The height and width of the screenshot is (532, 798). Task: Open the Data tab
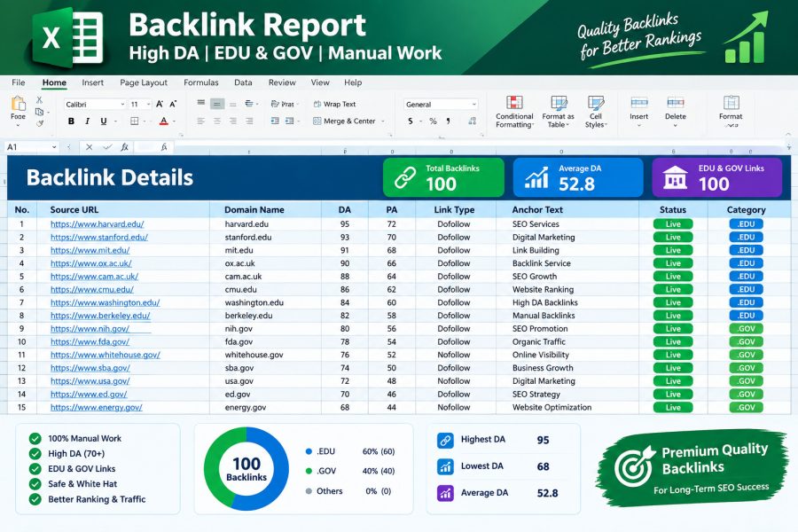(243, 82)
